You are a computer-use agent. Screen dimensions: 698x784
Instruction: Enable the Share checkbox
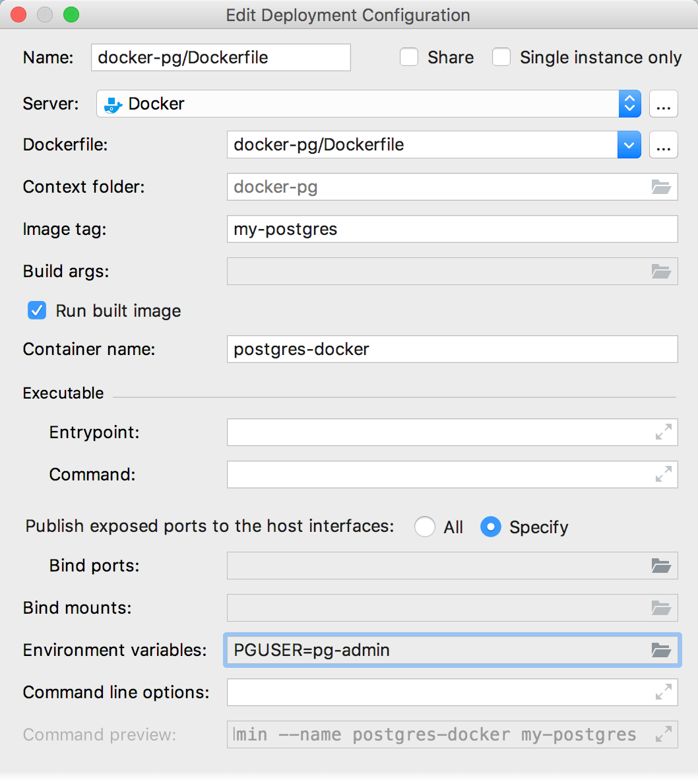(x=409, y=57)
